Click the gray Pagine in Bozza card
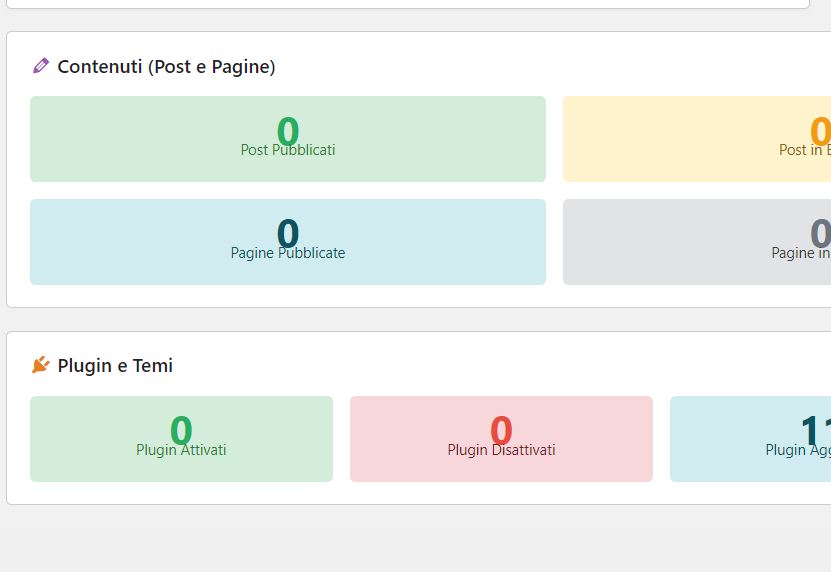This screenshot has height=572, width=831. (x=697, y=242)
